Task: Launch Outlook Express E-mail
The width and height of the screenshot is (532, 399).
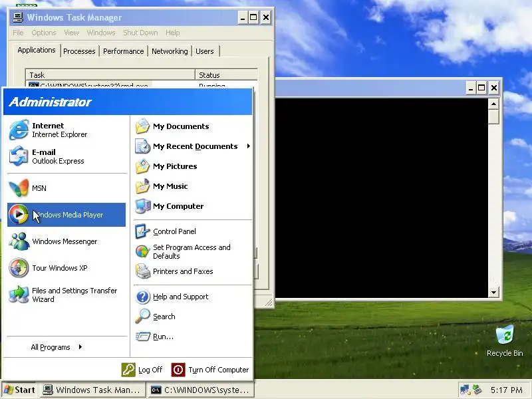Action: point(67,156)
